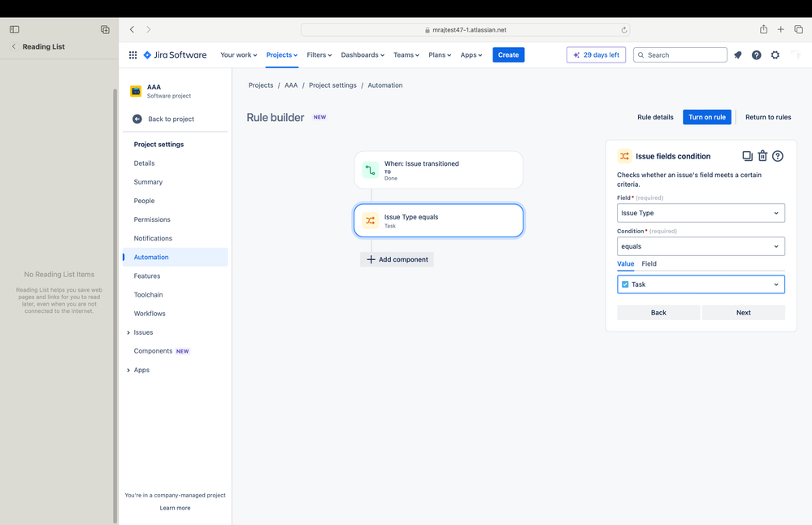
Task: Click the Issue Type condition shuffle icon
Action: (x=371, y=220)
